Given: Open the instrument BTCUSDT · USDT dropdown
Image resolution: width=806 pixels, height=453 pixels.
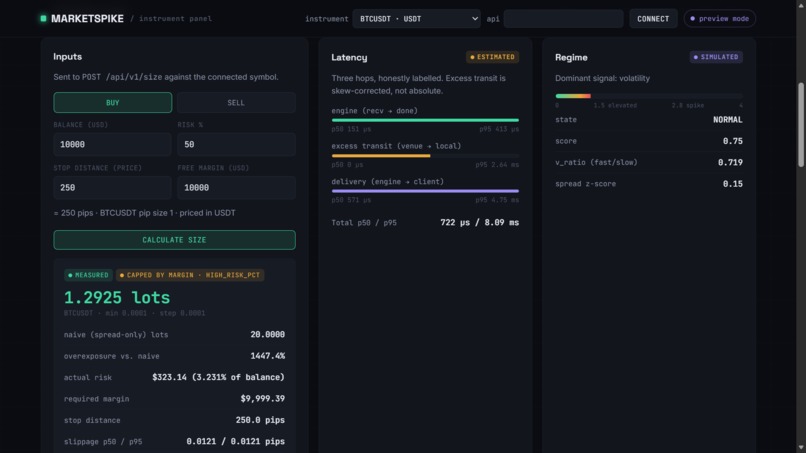Looking at the screenshot, I should coord(416,19).
